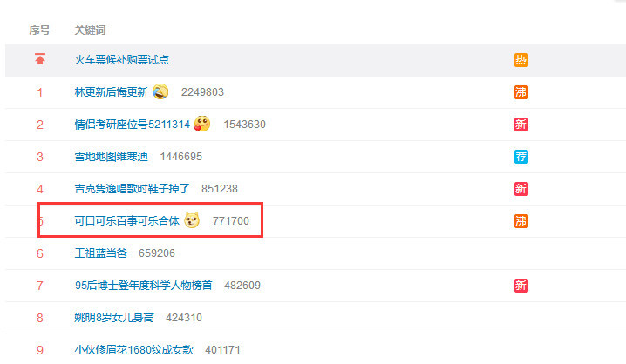Open the trending topic 林更新后悔更新
Viewport: 626px width, 364px height.
tap(112, 92)
